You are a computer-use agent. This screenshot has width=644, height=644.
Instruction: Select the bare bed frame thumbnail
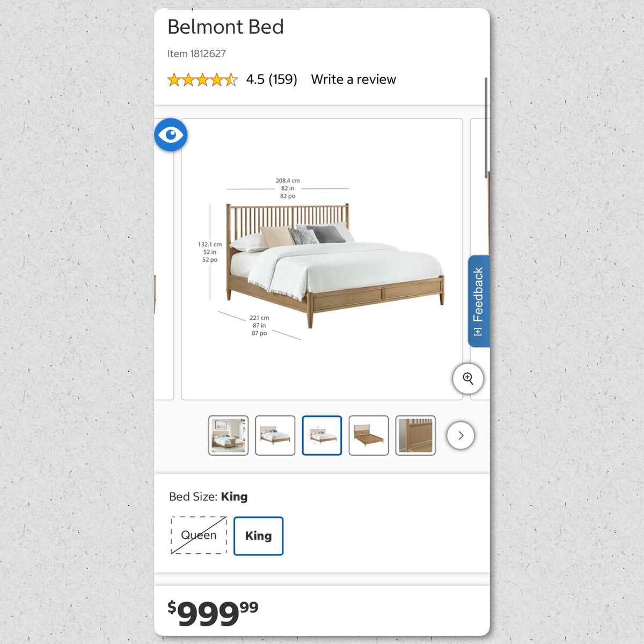369,435
